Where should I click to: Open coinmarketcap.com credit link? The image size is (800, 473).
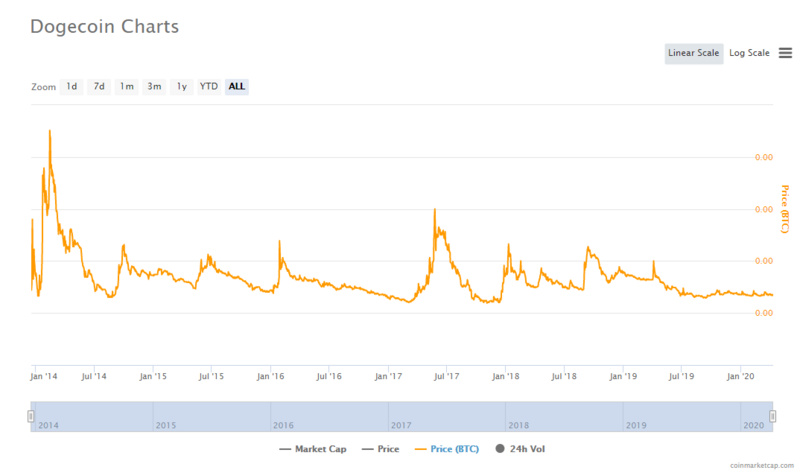tap(762, 465)
